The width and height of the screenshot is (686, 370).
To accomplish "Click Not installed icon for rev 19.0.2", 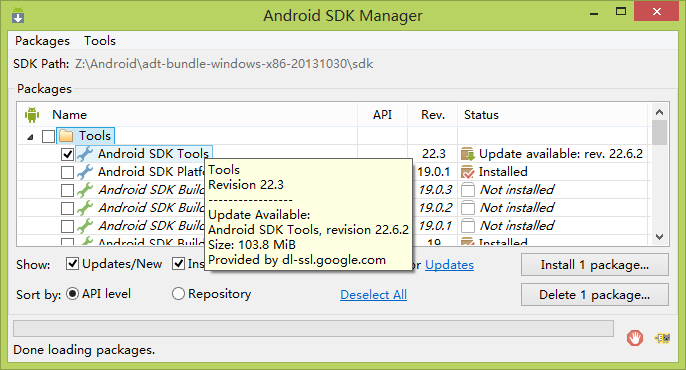I will pos(468,208).
